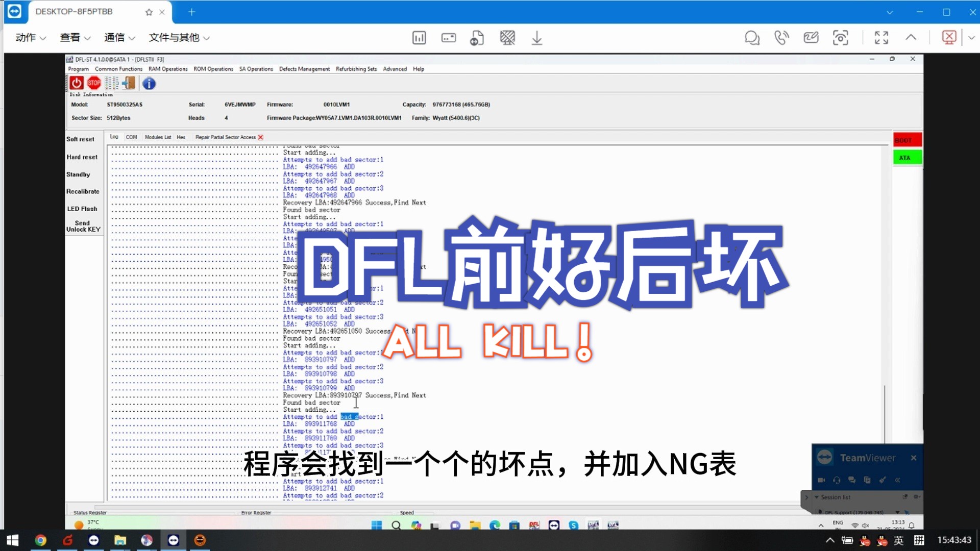Click the TeamViewer download arrow icon
Image resolution: width=980 pixels, height=551 pixels.
coord(536,38)
